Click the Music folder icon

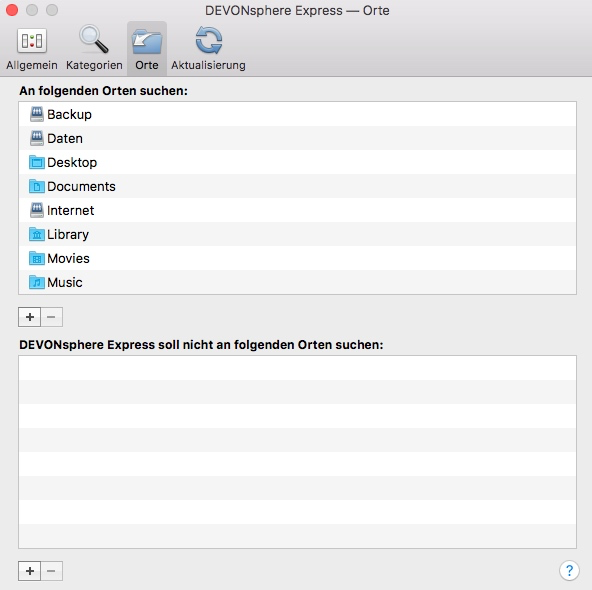(37, 282)
